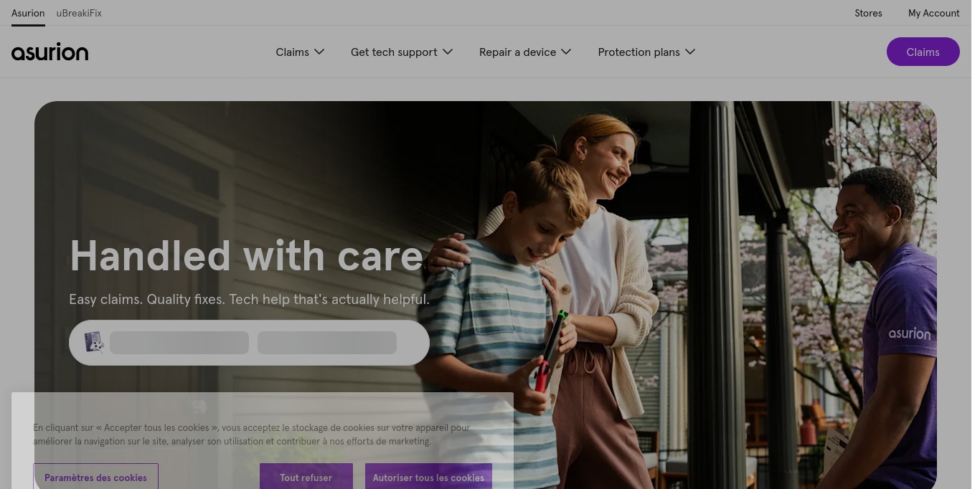Expand the chevron next to Claims menu
This screenshot has width=980, height=489.
click(x=319, y=52)
